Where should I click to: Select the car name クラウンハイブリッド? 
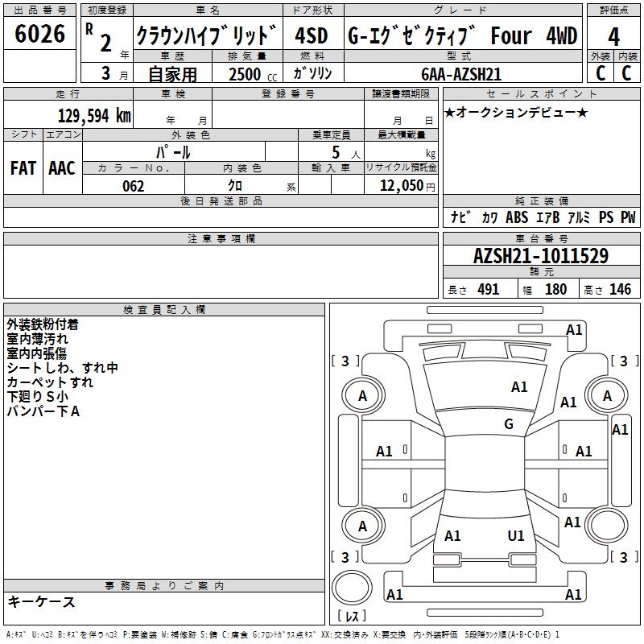[x=206, y=36]
